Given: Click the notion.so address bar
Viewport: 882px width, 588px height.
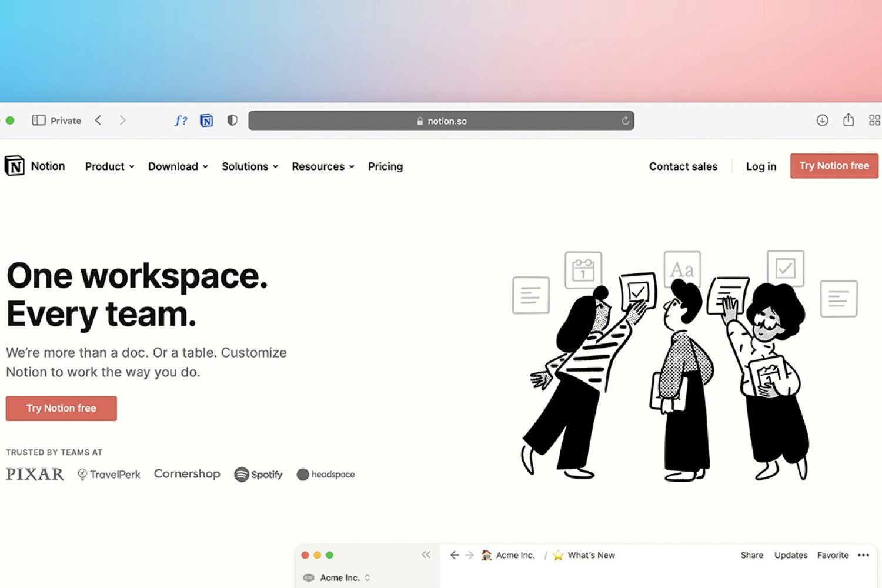Looking at the screenshot, I should (441, 121).
